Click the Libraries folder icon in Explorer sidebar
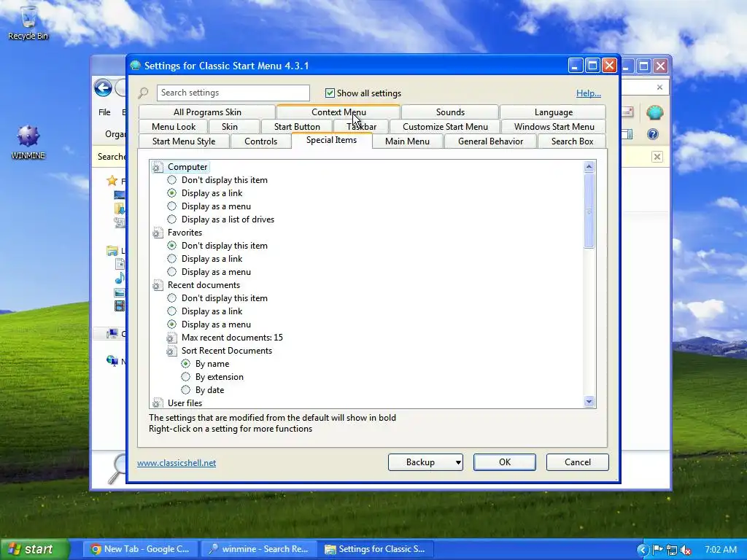The width and height of the screenshot is (747, 560). tap(112, 251)
